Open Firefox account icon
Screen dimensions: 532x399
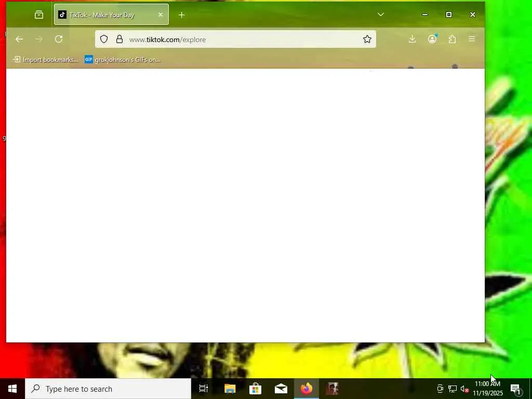(x=432, y=39)
